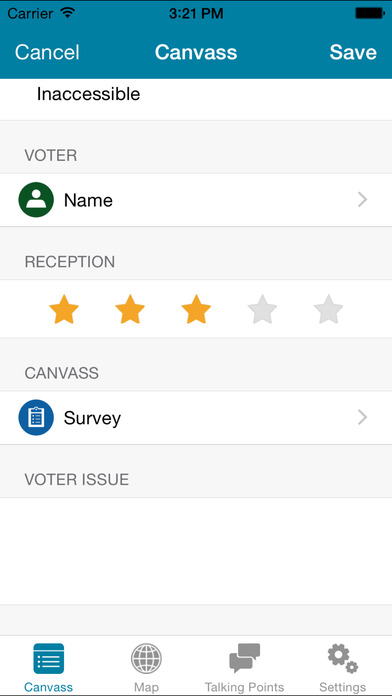Cancel the canvass entry
Viewport: 392px width, 696px height.
(x=47, y=52)
